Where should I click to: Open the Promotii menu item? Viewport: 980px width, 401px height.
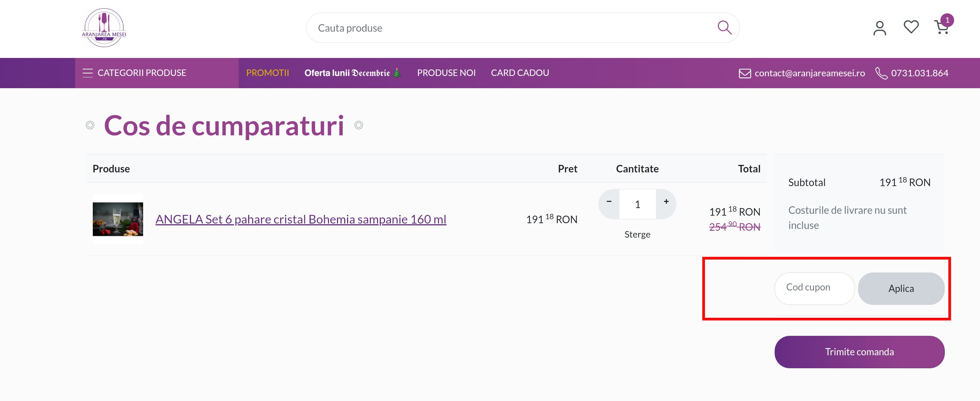click(x=268, y=73)
